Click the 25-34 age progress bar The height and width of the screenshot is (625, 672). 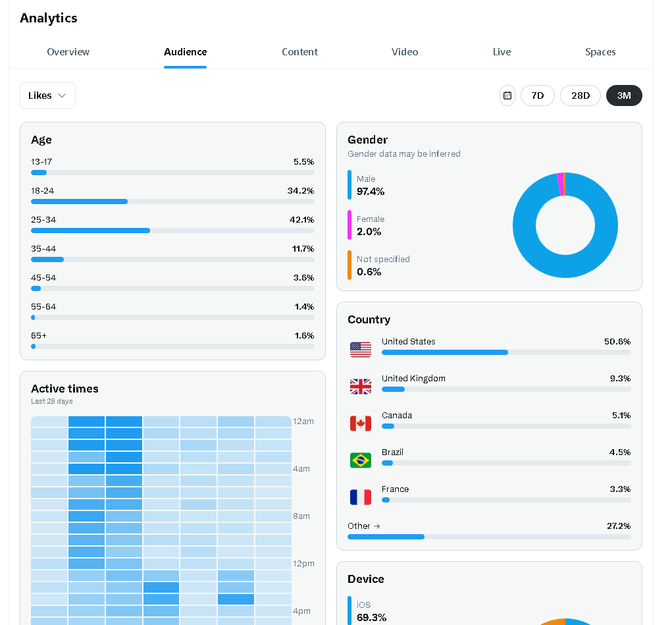[172, 231]
